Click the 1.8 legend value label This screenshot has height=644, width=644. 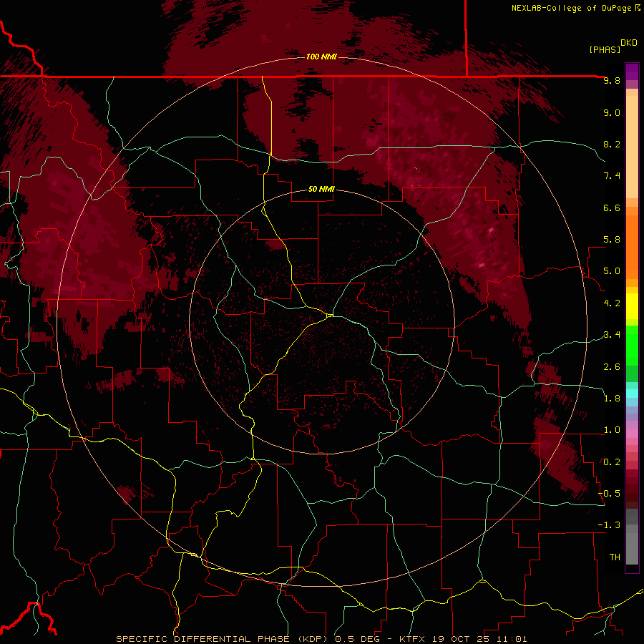click(x=612, y=399)
